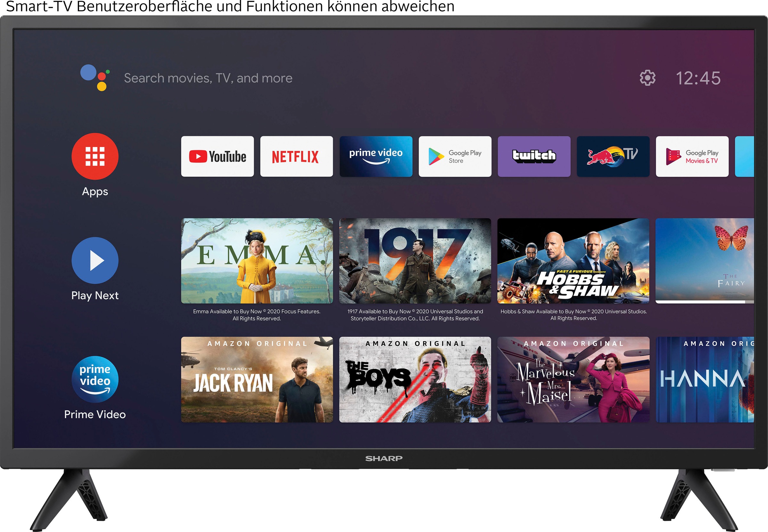The width and height of the screenshot is (768, 532).
Task: Click the 1917 Available to Buy Now caption
Action: pyautogui.click(x=415, y=315)
